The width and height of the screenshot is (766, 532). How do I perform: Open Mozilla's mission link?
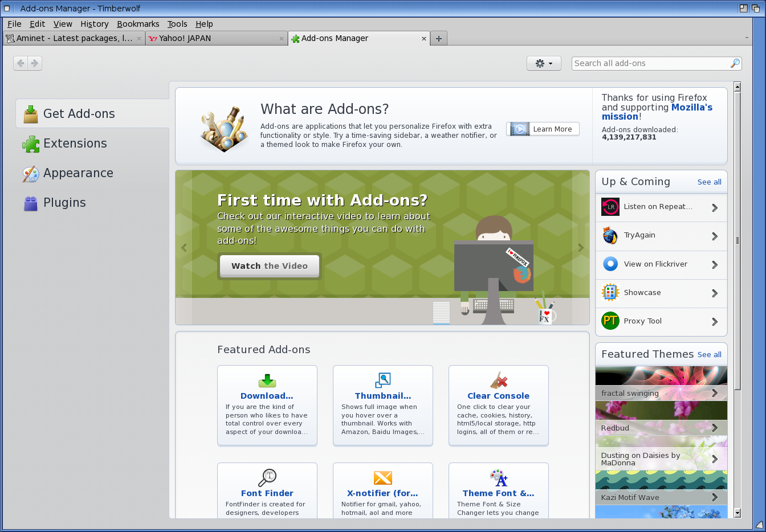[657, 112]
